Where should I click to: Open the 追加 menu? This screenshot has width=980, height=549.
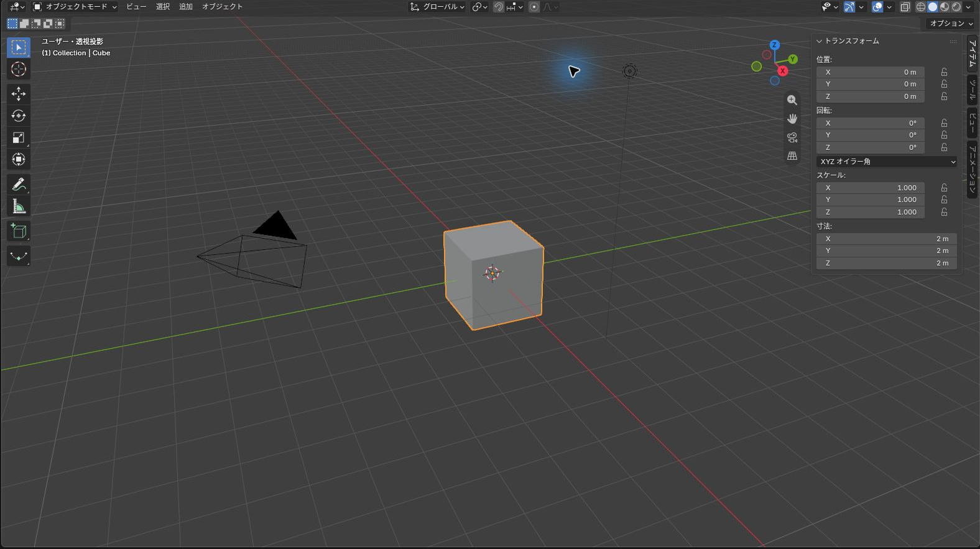point(186,7)
